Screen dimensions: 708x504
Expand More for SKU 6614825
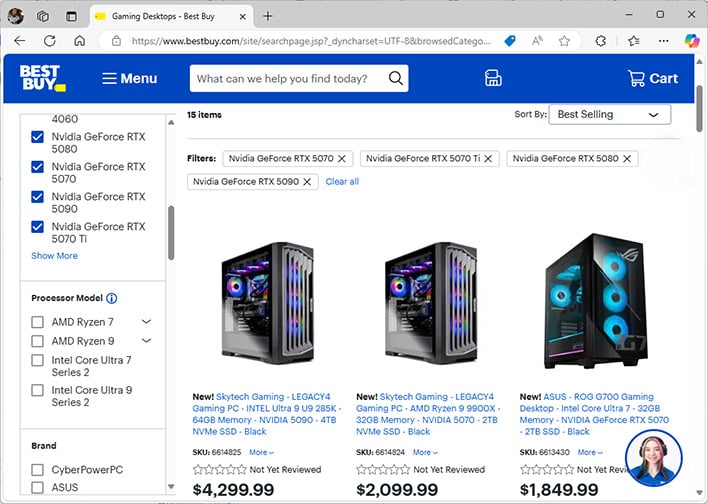click(x=261, y=452)
